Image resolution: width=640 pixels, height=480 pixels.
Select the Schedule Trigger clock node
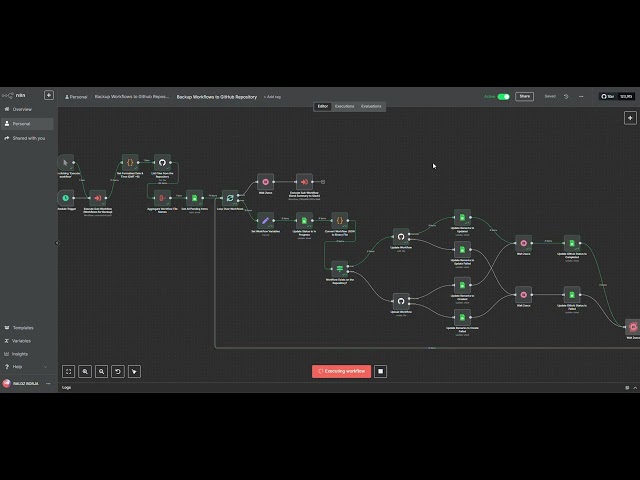66,198
